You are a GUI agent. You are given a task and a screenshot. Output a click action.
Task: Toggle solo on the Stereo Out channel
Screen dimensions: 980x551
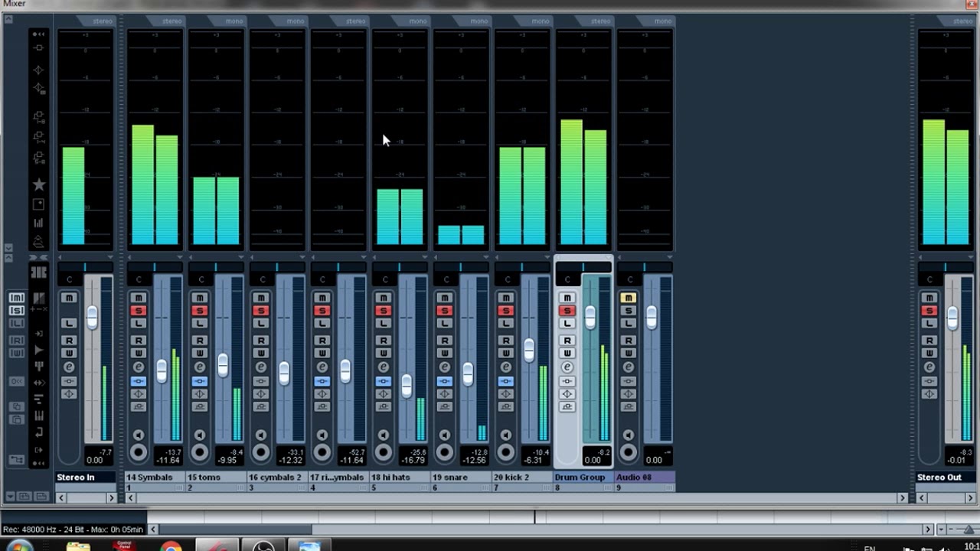[929, 311]
